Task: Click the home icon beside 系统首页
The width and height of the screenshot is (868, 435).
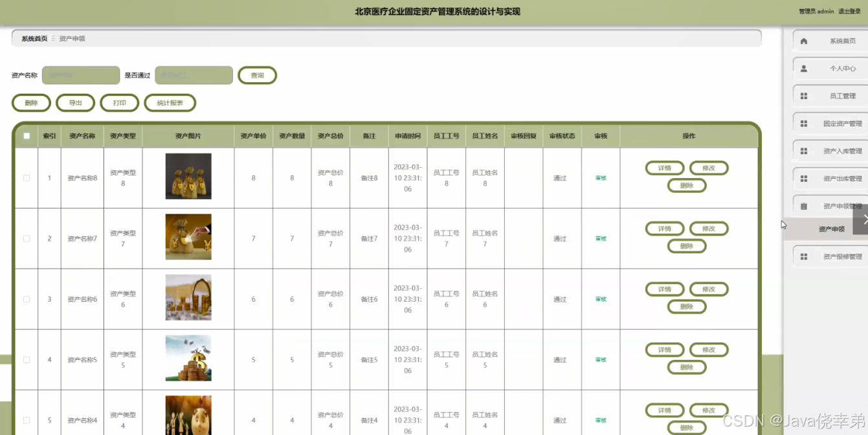Action: click(x=804, y=41)
